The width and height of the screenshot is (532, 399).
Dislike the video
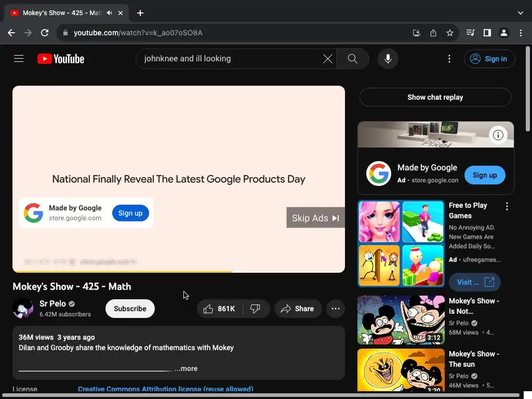(x=256, y=309)
